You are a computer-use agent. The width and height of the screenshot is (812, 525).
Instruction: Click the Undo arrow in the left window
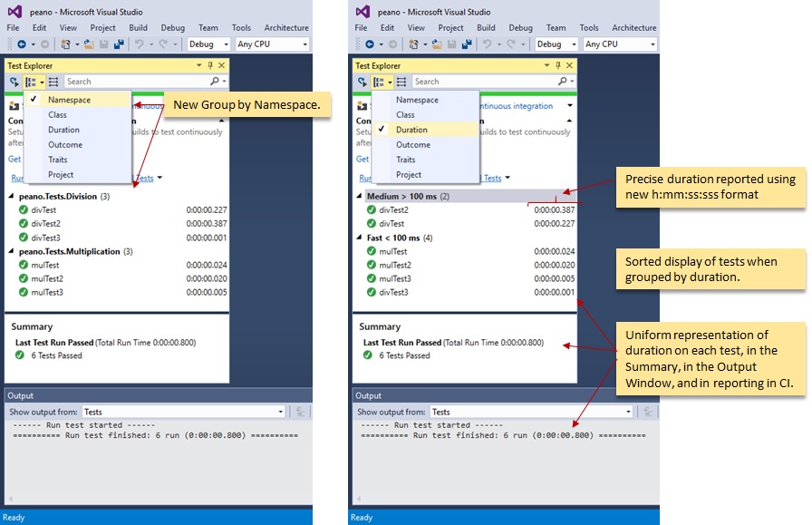pyautogui.click(x=139, y=44)
